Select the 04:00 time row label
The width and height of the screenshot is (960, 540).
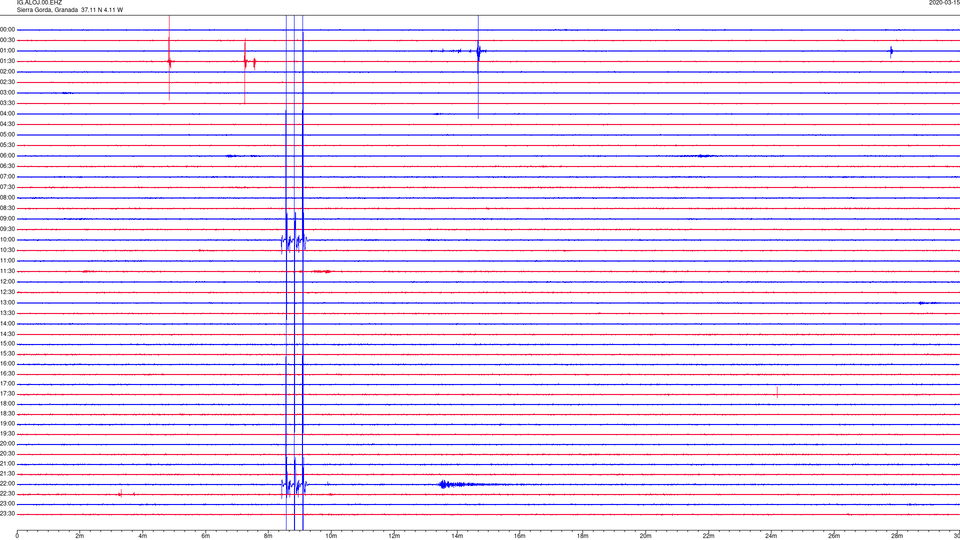click(x=8, y=114)
